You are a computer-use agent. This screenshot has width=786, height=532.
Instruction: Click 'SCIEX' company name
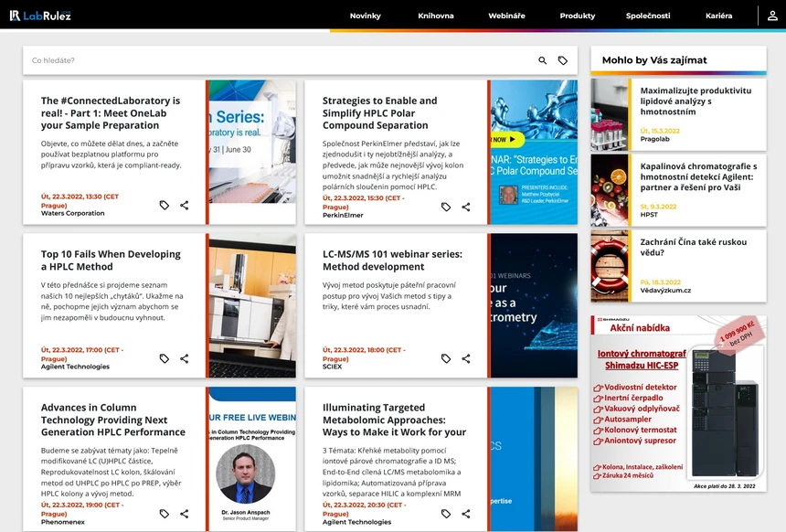click(332, 367)
